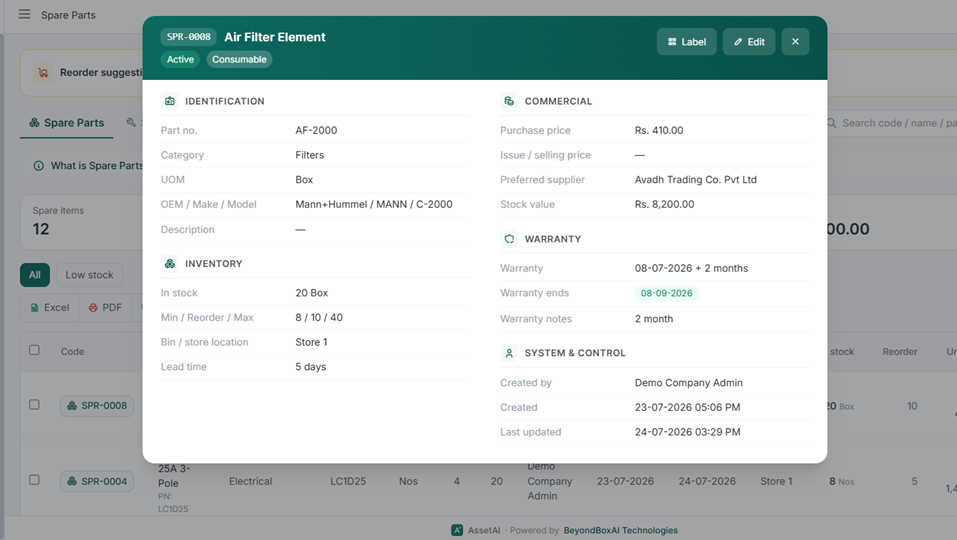Click the Identification section icon

click(x=170, y=101)
